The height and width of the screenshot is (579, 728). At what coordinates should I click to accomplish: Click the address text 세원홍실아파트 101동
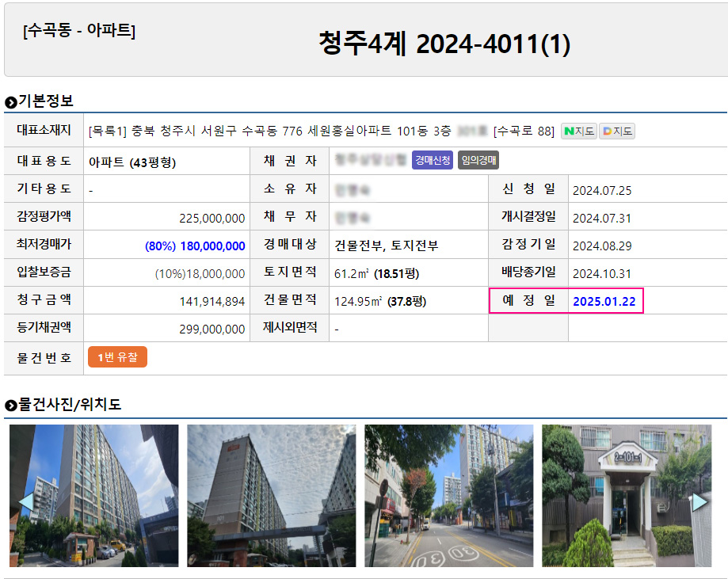pyautogui.click(x=368, y=131)
